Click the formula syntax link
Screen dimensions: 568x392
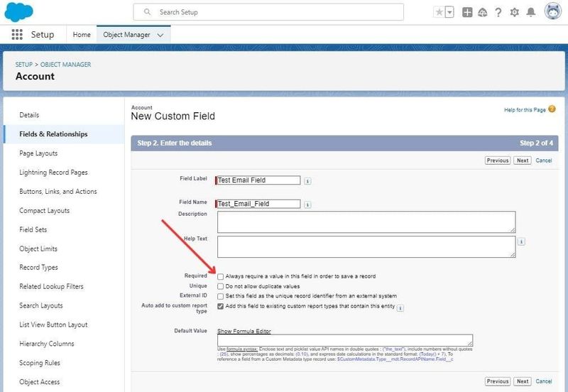point(242,349)
